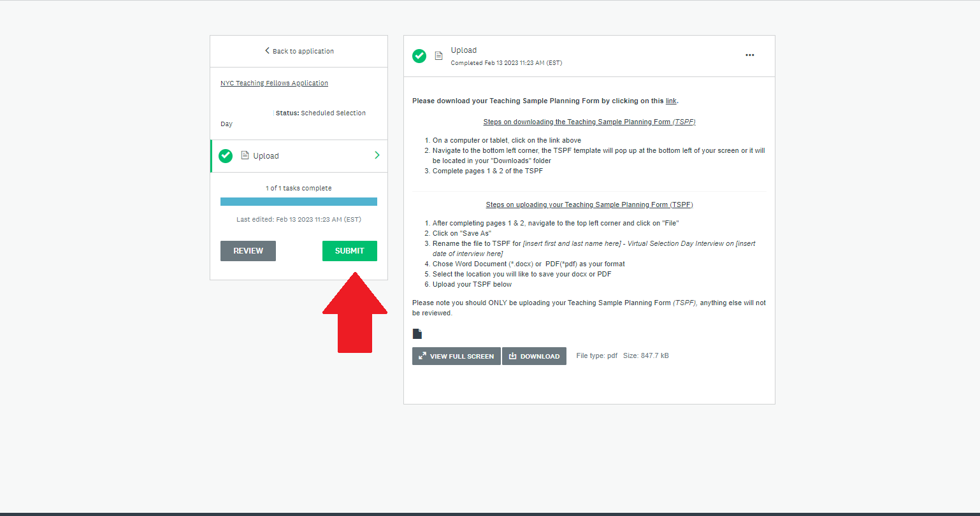Click the tasks complete progress bar
Viewport: 980px width, 516px height.
click(298, 201)
